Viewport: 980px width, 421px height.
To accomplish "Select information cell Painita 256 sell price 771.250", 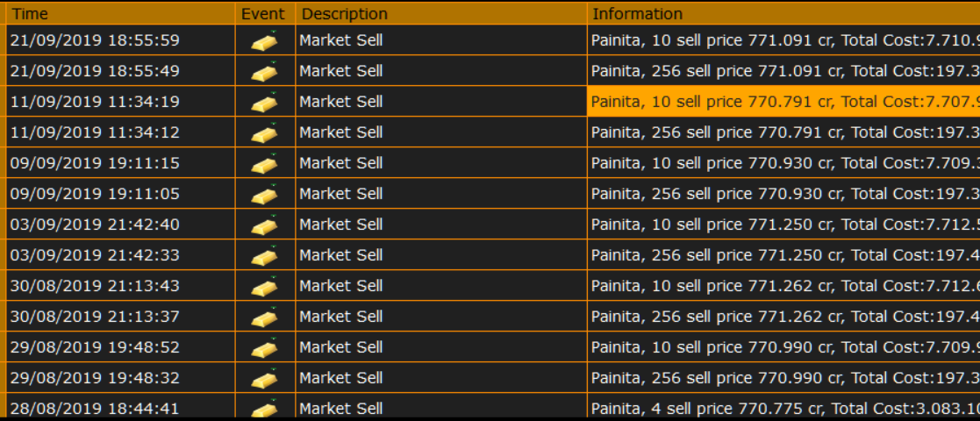I will pos(783,255).
